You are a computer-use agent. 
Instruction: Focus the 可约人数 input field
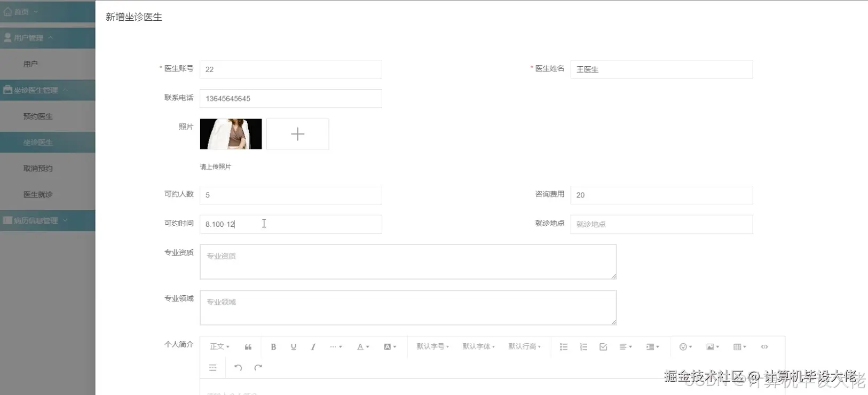(x=291, y=195)
